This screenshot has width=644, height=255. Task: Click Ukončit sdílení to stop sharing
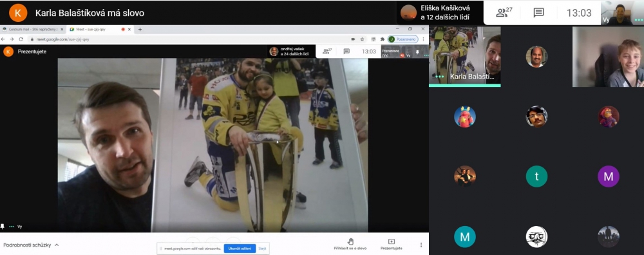pyautogui.click(x=240, y=249)
